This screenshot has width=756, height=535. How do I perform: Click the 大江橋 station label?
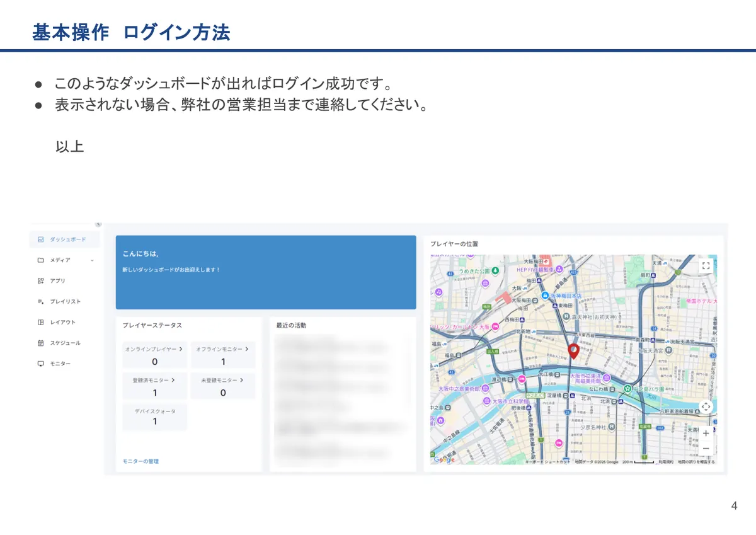click(x=545, y=374)
